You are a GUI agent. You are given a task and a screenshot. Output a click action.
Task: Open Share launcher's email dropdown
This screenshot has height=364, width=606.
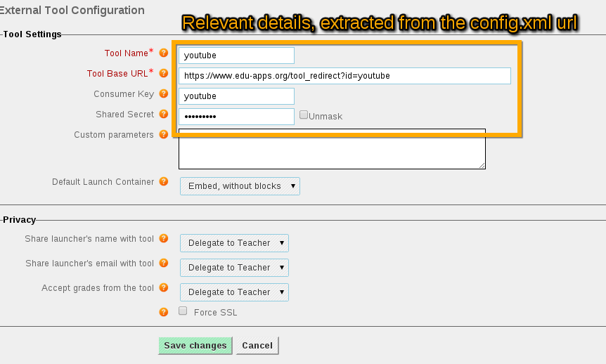234,268
